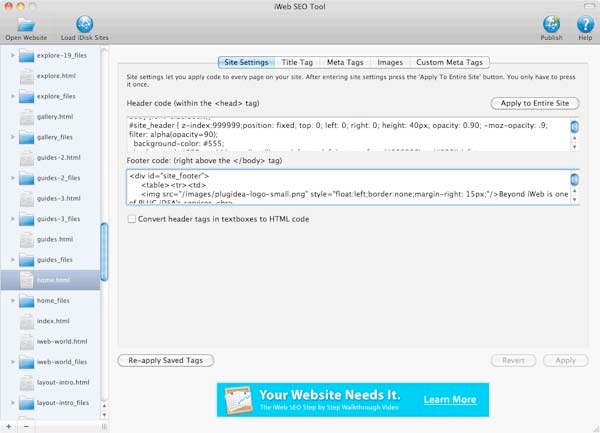Click the sidebar list scroll up arrow
600x433 pixels.
pyautogui.click(x=104, y=406)
